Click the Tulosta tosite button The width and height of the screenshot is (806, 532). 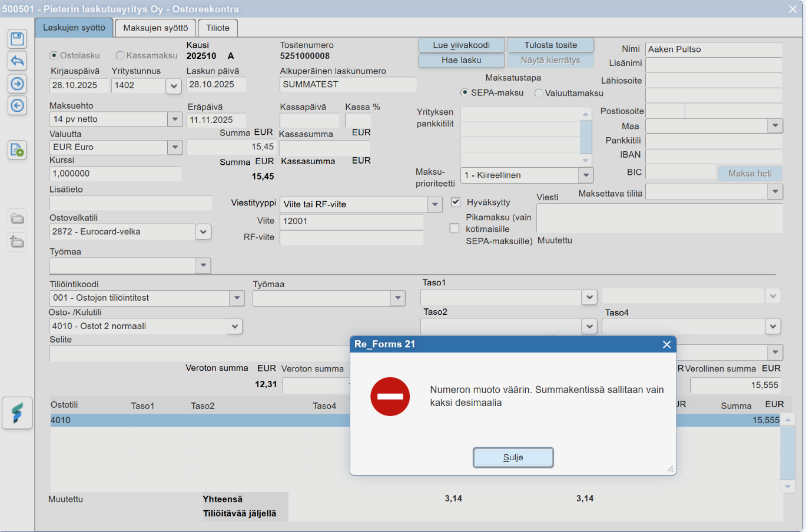tap(550, 45)
